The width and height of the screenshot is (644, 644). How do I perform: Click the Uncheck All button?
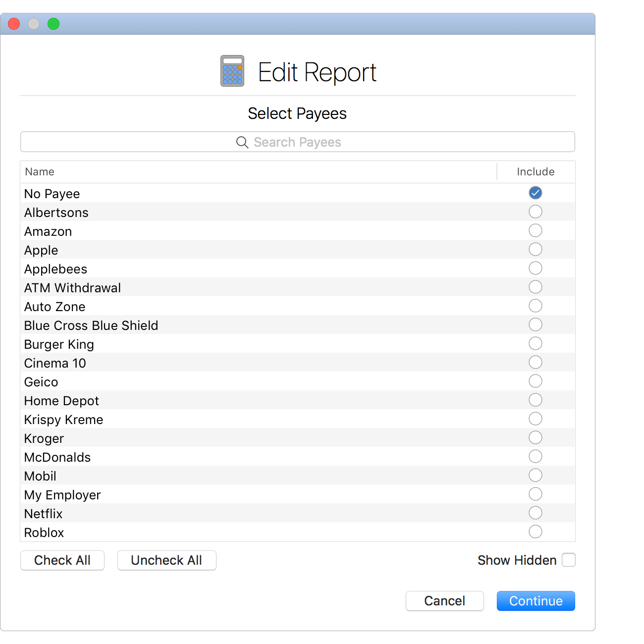point(166,560)
